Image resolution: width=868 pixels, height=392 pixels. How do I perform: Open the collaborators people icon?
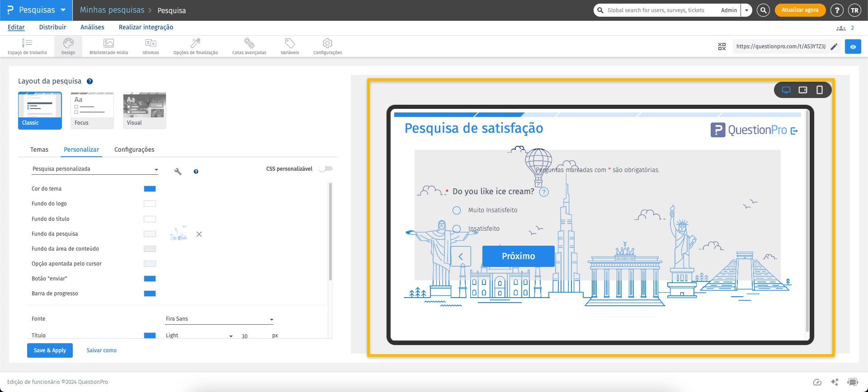click(x=841, y=28)
